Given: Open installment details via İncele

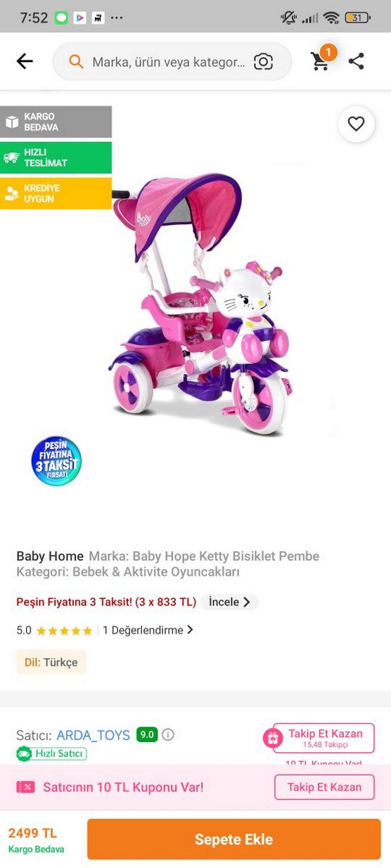Looking at the screenshot, I should coord(229,602).
